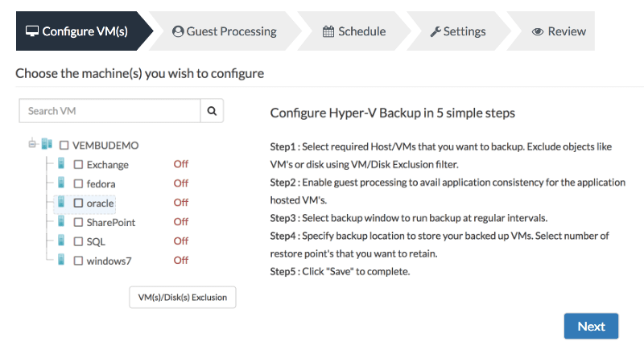Viewport: 644px width, 362px height.
Task: Open VM(s)/Disk(s) Exclusion
Action: coord(183,297)
